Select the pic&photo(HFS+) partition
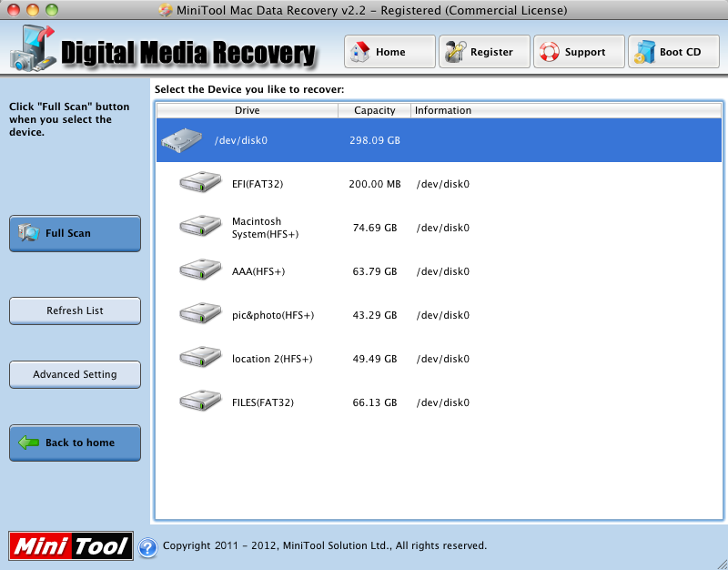This screenshot has height=570, width=728. click(x=273, y=315)
